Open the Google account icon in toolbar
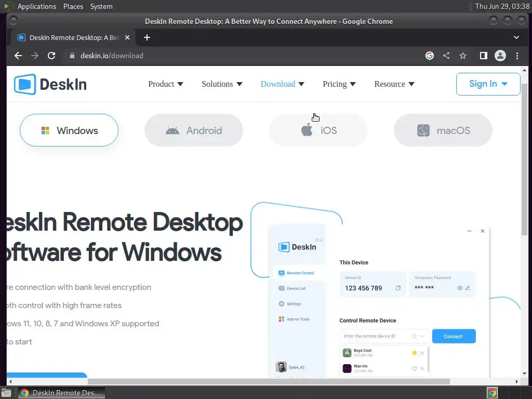The height and width of the screenshot is (399, 532). pyautogui.click(x=430, y=56)
